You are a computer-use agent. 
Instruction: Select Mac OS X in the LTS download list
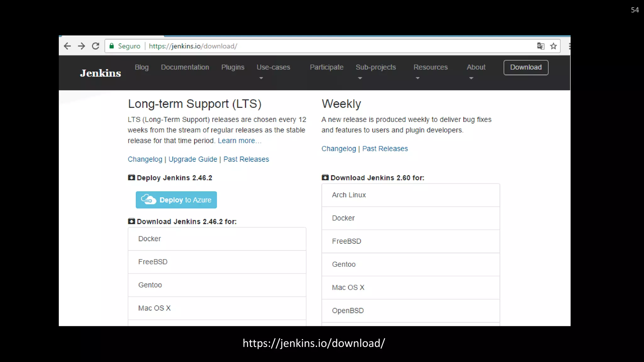pyautogui.click(x=217, y=308)
